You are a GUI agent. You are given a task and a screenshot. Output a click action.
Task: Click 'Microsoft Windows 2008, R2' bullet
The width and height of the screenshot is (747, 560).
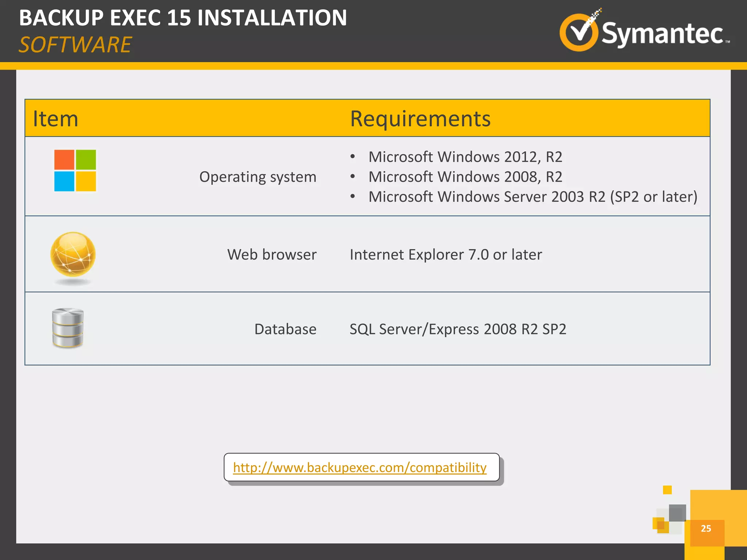pos(465,177)
